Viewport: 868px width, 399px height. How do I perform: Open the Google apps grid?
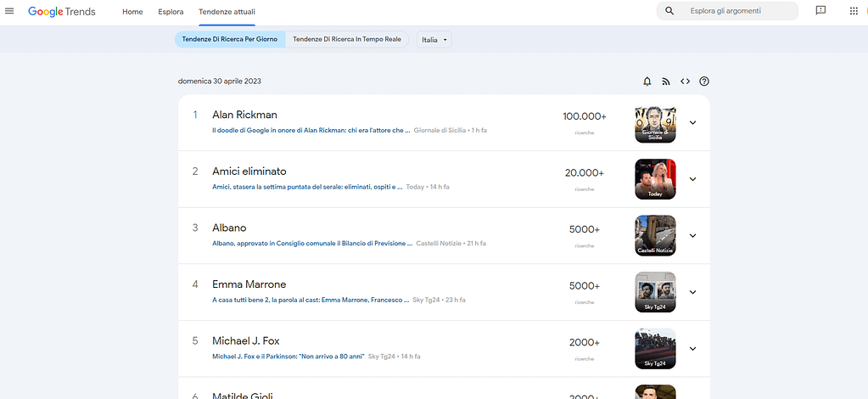(x=854, y=11)
